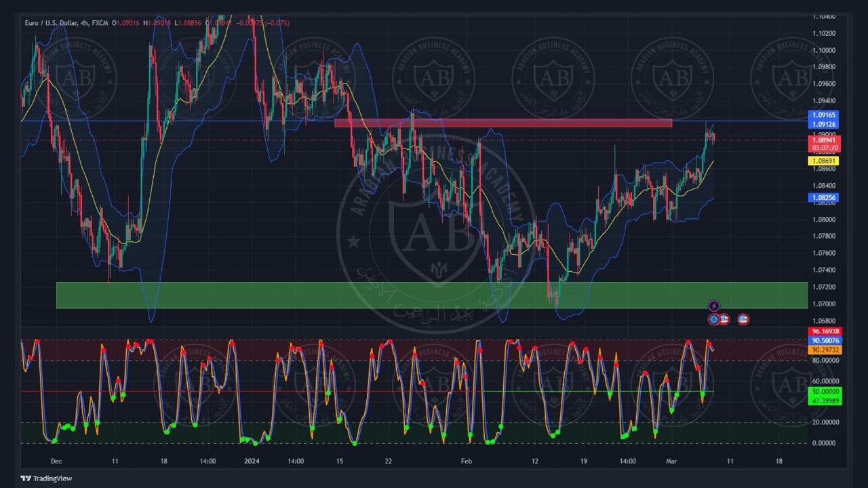Click the 19 date label on time axis
868x488 pixels.
point(583,462)
